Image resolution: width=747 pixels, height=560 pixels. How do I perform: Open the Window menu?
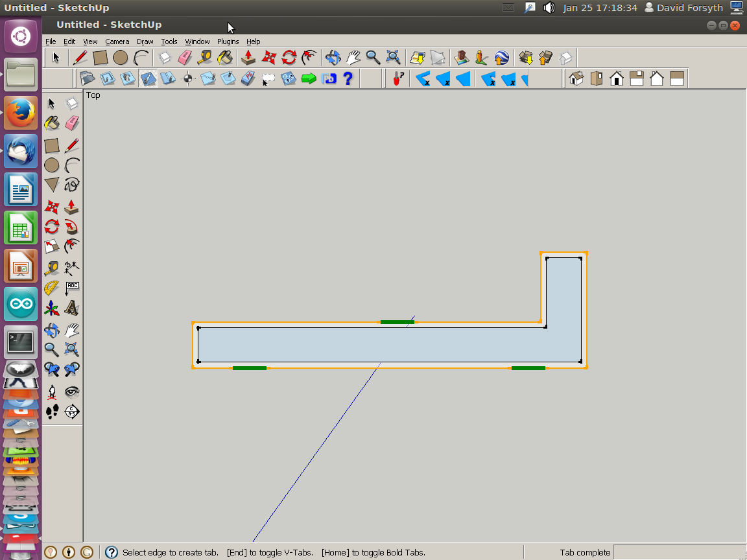pyautogui.click(x=197, y=41)
